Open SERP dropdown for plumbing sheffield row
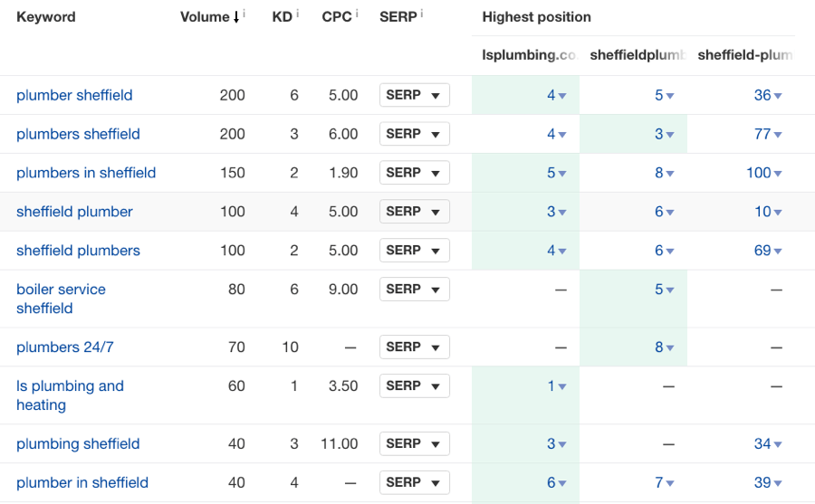Screen dimensions: 815x504 (414, 443)
